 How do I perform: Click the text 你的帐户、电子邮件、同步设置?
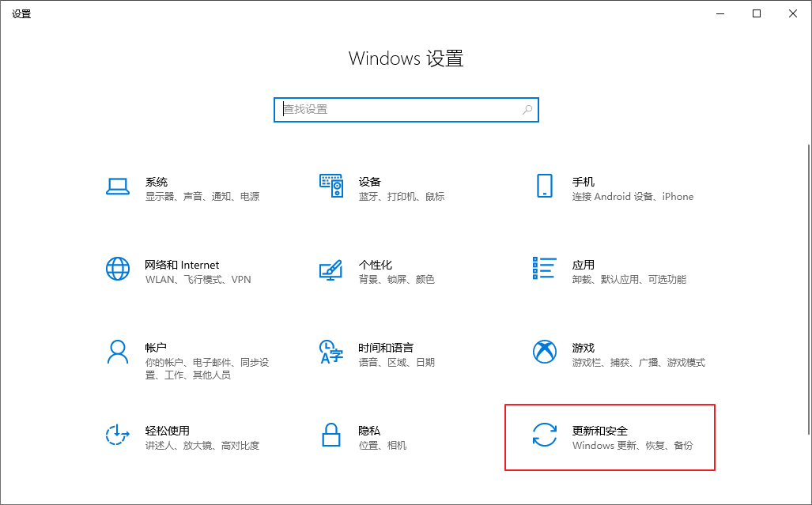207,368
